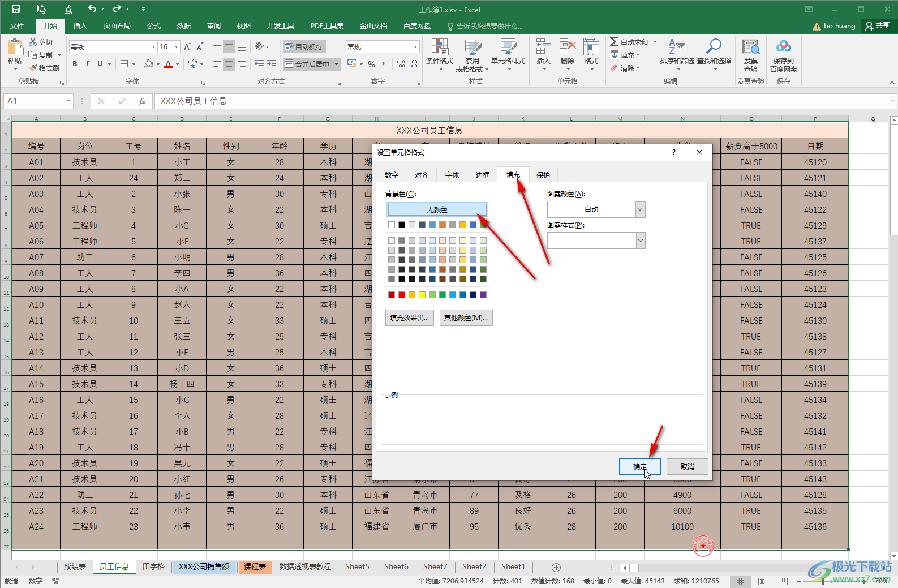Expand the font size dropdown showing 16
Viewport: 898px width, 588px height.
pyautogui.click(x=177, y=46)
